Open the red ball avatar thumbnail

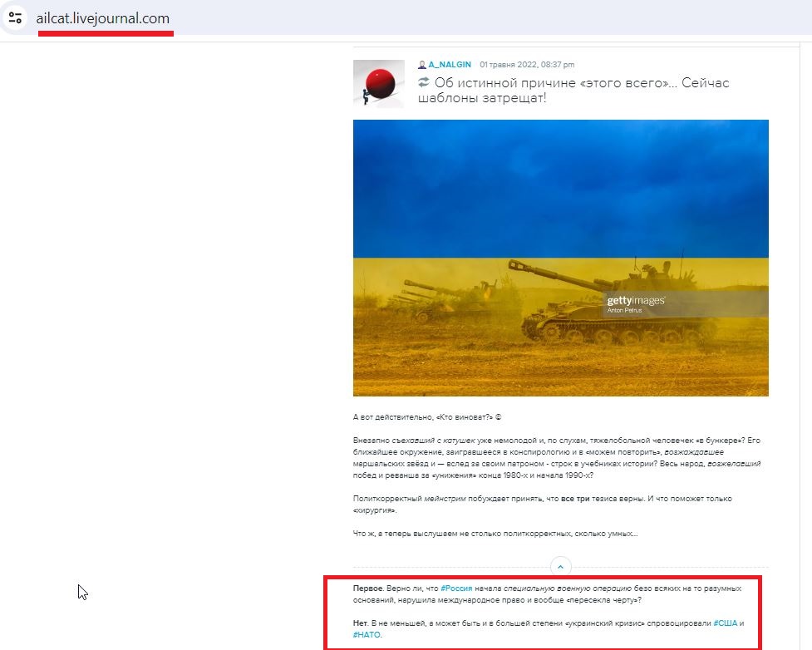coord(378,84)
